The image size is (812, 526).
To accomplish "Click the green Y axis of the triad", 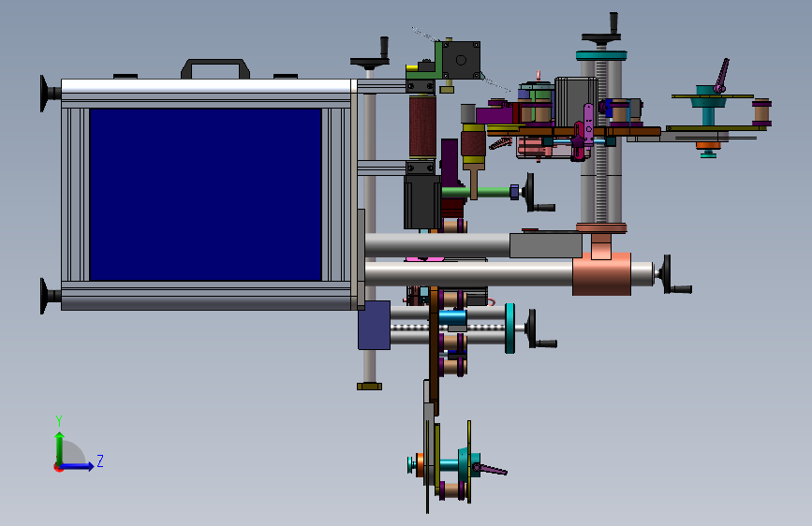I will (x=60, y=448).
